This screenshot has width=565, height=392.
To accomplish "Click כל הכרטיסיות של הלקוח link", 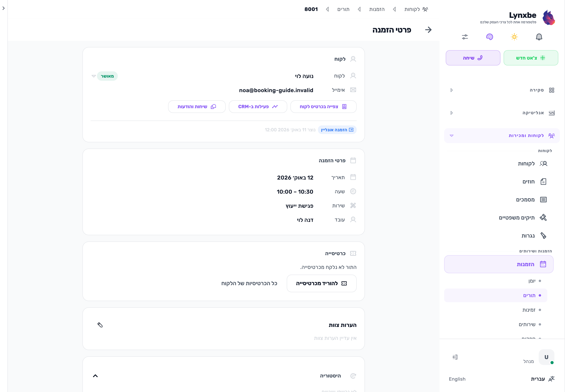I will [249, 283].
